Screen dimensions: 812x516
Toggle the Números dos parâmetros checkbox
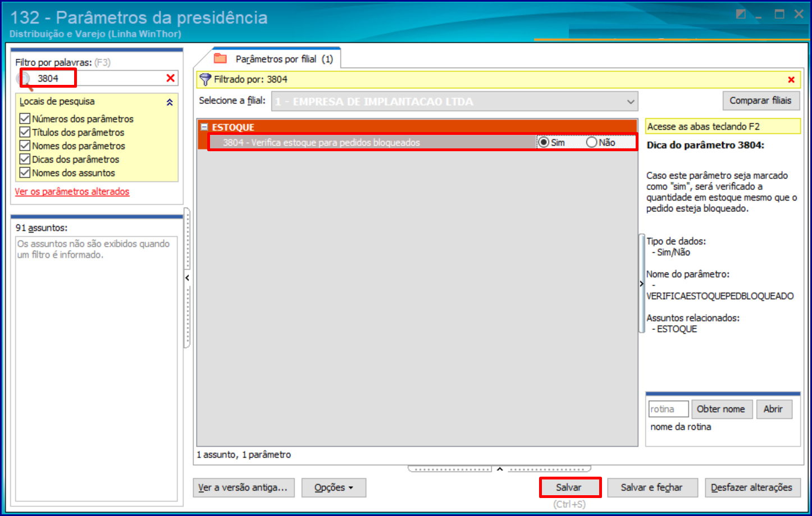click(x=25, y=119)
